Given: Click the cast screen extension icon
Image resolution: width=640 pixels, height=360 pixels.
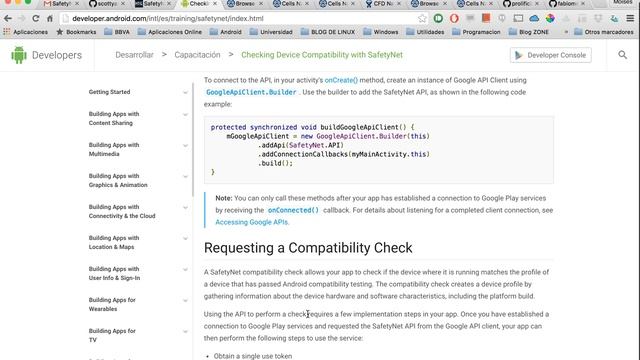Looking at the screenshot, I should 518,18.
